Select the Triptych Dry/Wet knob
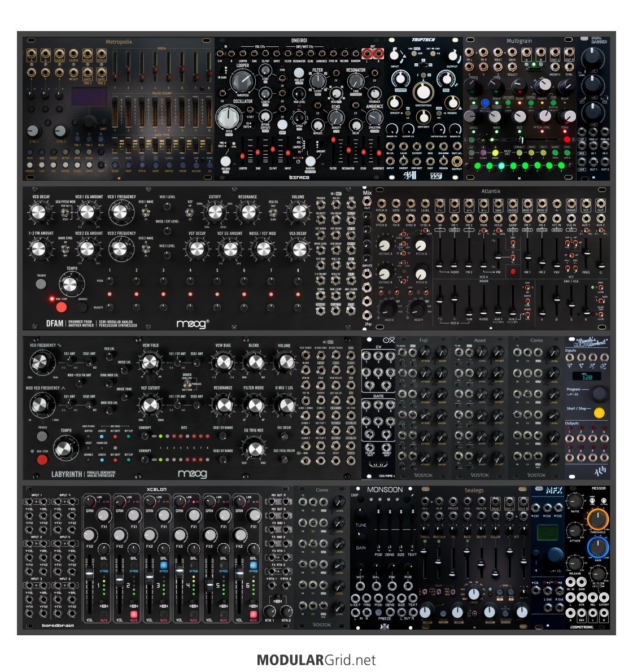The width and height of the screenshot is (633, 672). 423,116
